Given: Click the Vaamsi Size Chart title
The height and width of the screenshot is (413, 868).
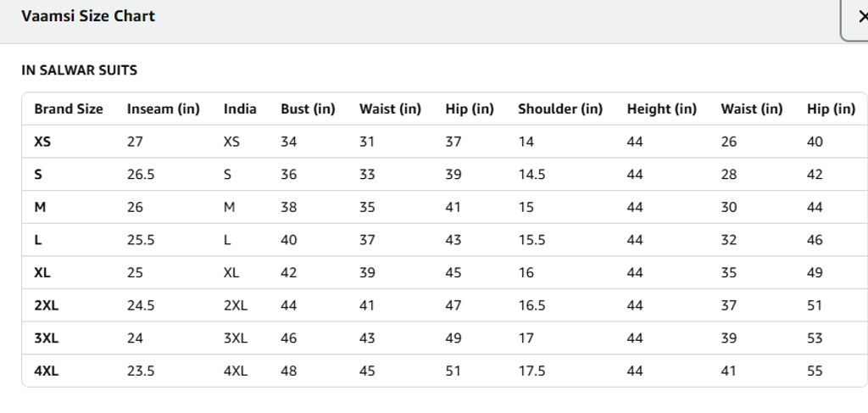Looking at the screenshot, I should [88, 16].
